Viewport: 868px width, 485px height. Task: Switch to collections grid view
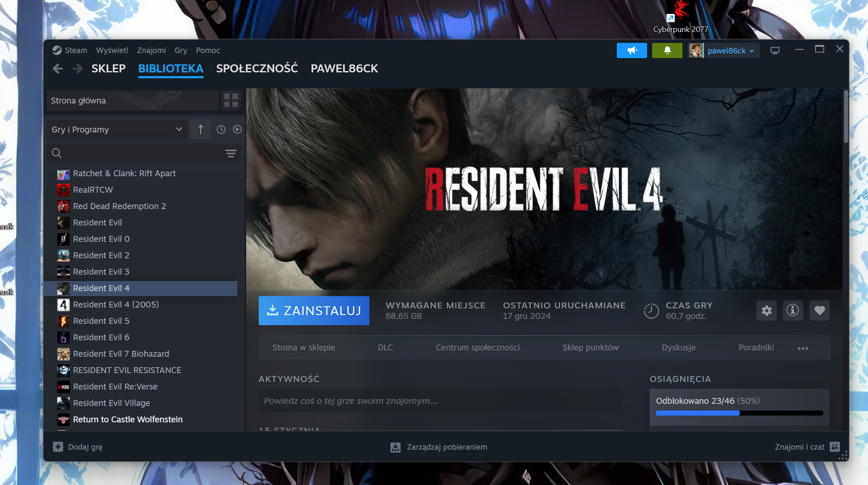(x=231, y=101)
